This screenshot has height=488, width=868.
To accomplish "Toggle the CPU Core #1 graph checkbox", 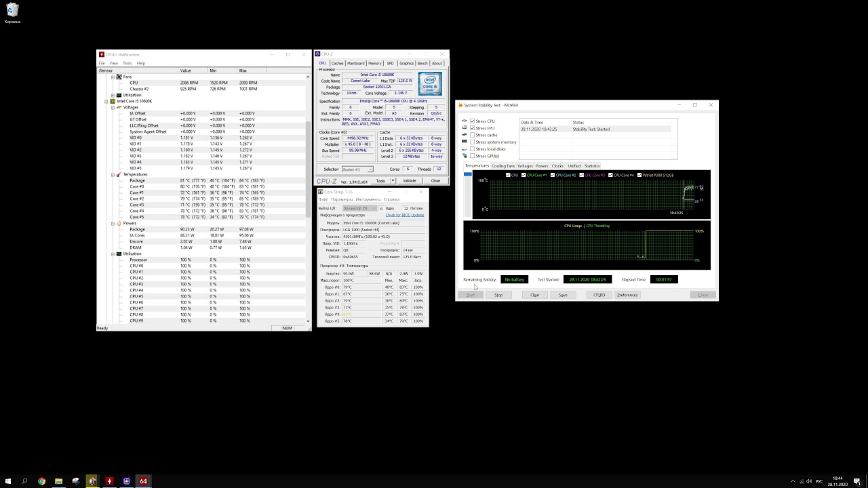I will pyautogui.click(x=523, y=175).
